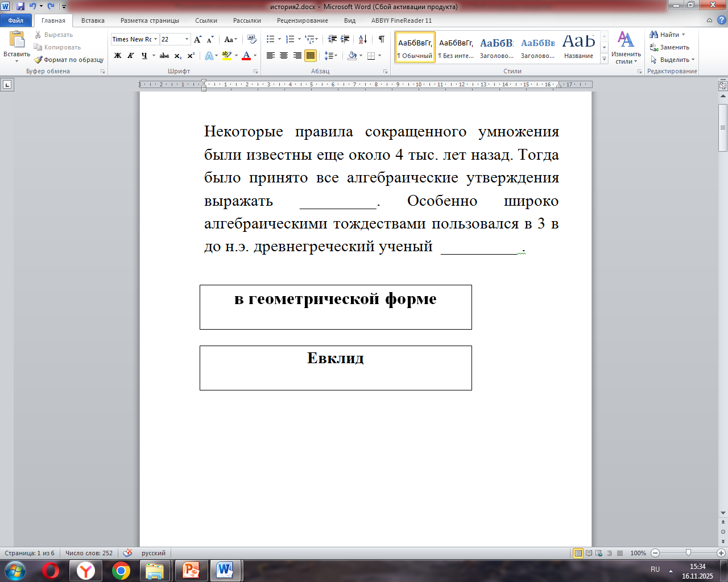Click the Заменить button
728x582 pixels.
click(670, 47)
